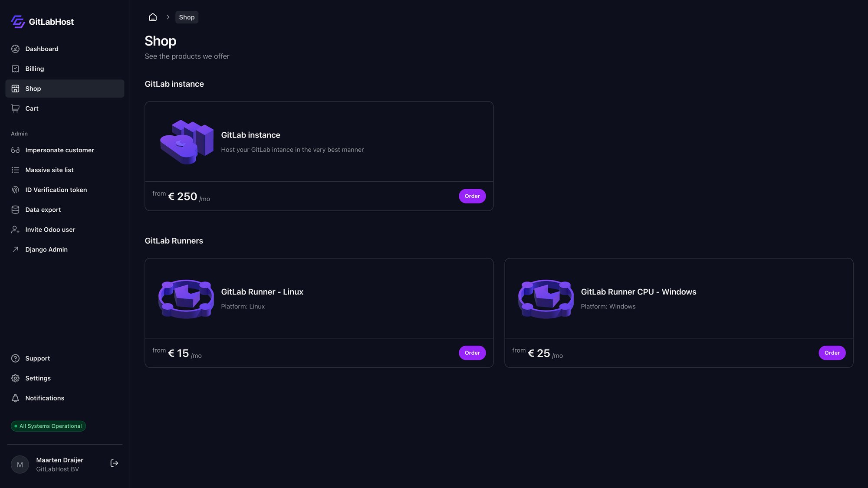Image resolution: width=868 pixels, height=488 pixels.
Task: Order the GitLab Runner - Linux
Action: click(472, 353)
